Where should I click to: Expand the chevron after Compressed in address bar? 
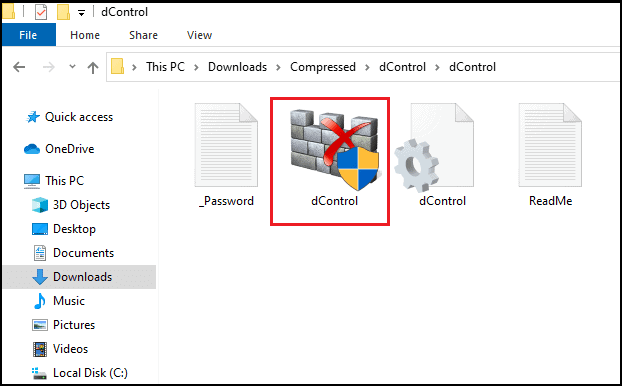pos(367,67)
